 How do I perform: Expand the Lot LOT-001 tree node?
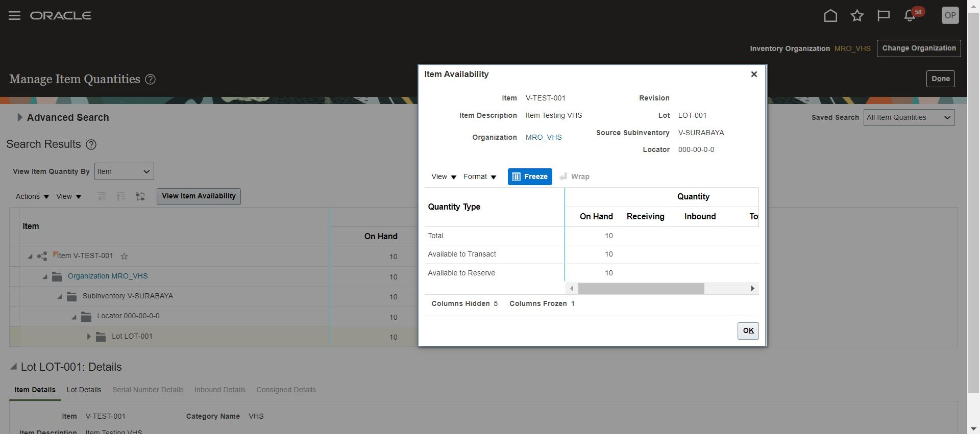[x=88, y=337]
